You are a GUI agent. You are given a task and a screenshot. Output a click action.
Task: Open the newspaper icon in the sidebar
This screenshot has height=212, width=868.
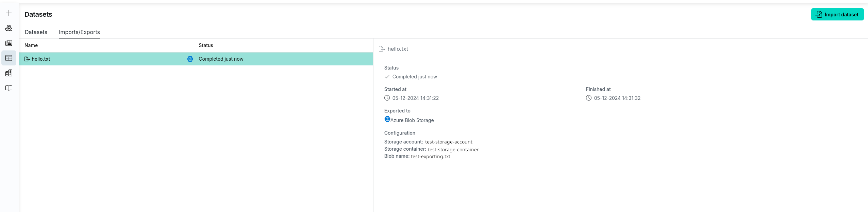9,43
